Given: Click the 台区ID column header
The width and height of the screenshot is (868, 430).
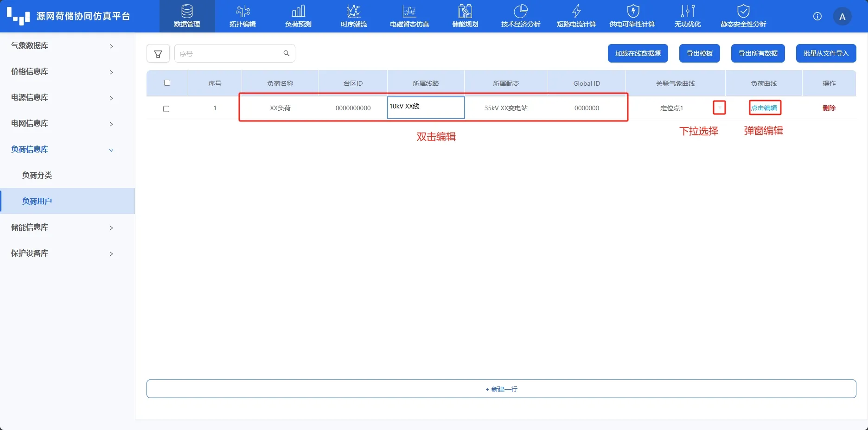Looking at the screenshot, I should [353, 83].
